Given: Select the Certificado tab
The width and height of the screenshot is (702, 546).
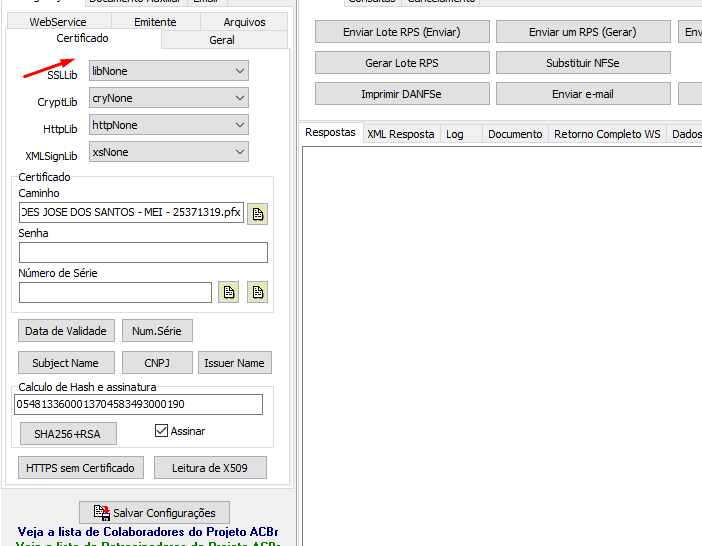Looking at the screenshot, I should pyautogui.click(x=82, y=38).
